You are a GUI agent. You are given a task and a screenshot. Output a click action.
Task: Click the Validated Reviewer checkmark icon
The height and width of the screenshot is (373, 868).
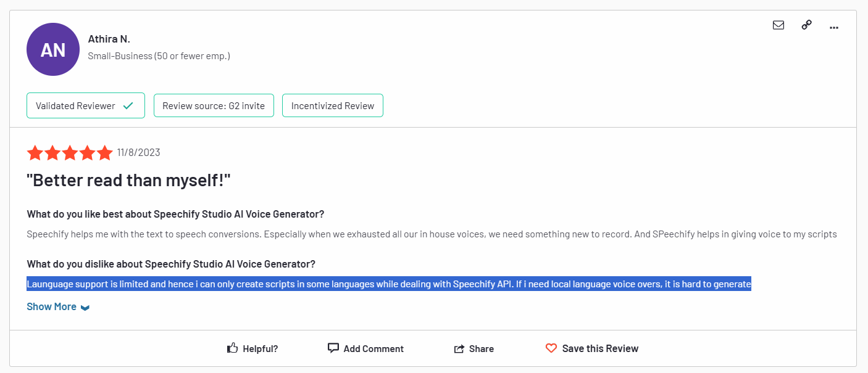128,106
